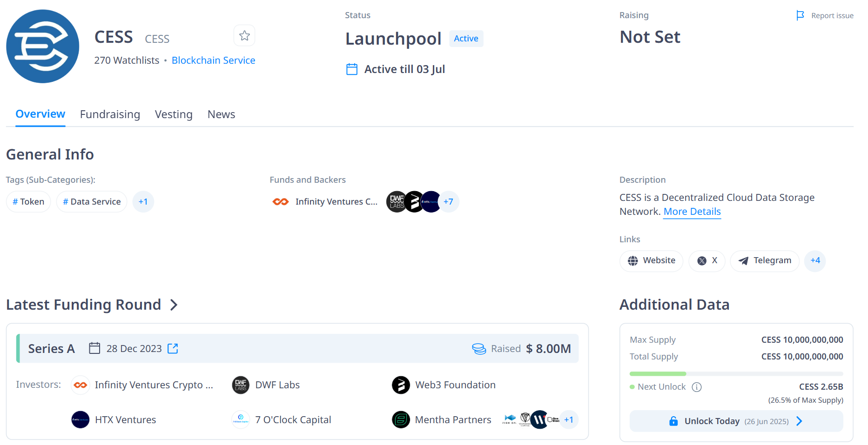Click the Mentha Partners investor logo
868x445 pixels.
(401, 420)
